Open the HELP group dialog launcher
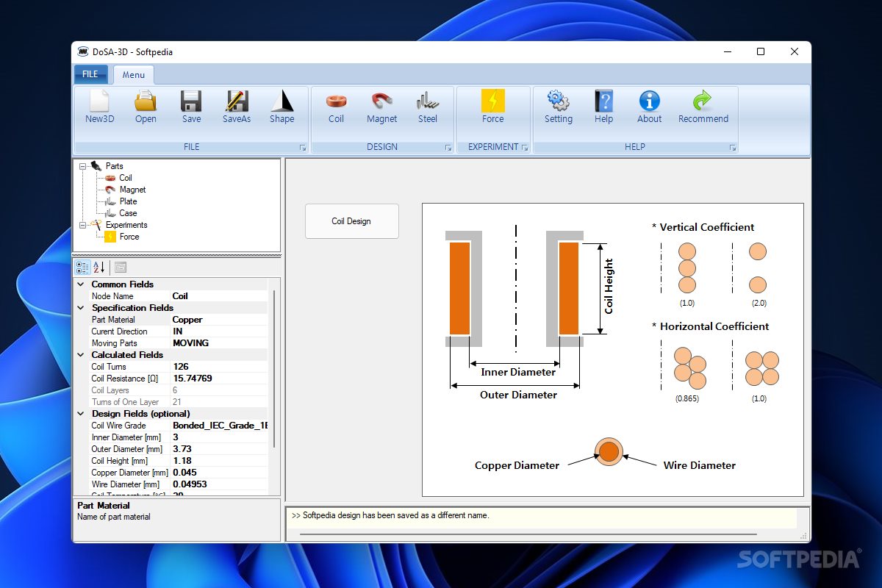The width and height of the screenshot is (882, 588). (732, 148)
